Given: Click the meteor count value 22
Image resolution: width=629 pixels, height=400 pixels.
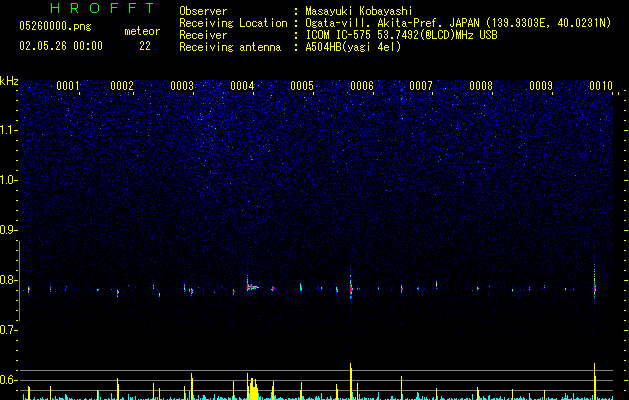Looking at the screenshot, I should [x=145, y=46].
